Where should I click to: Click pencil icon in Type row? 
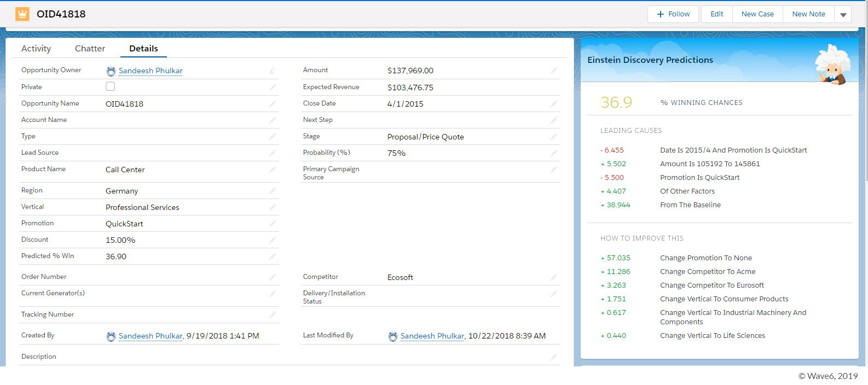click(272, 137)
